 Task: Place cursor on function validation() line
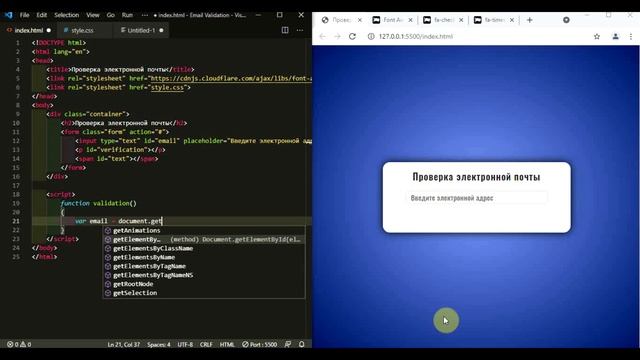(x=99, y=203)
